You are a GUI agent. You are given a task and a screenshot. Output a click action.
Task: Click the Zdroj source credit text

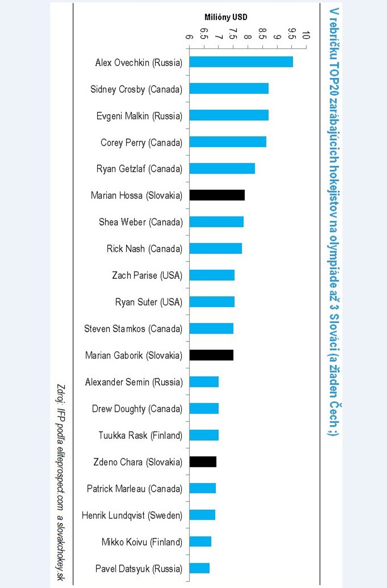(60, 482)
